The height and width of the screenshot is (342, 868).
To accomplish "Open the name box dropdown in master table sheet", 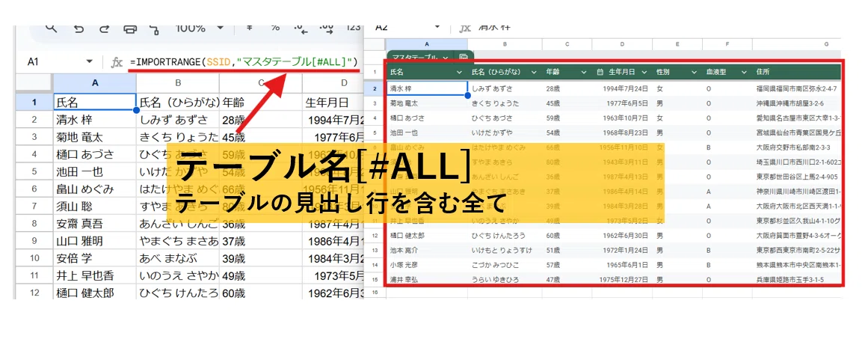I will (x=437, y=28).
